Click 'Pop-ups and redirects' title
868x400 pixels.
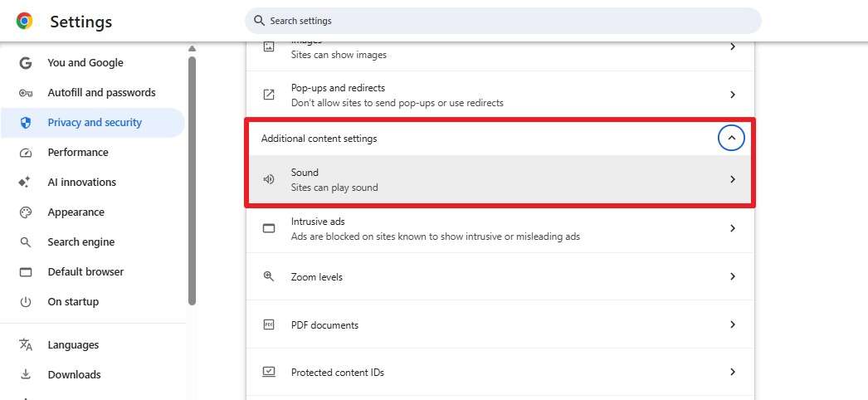[338, 88]
